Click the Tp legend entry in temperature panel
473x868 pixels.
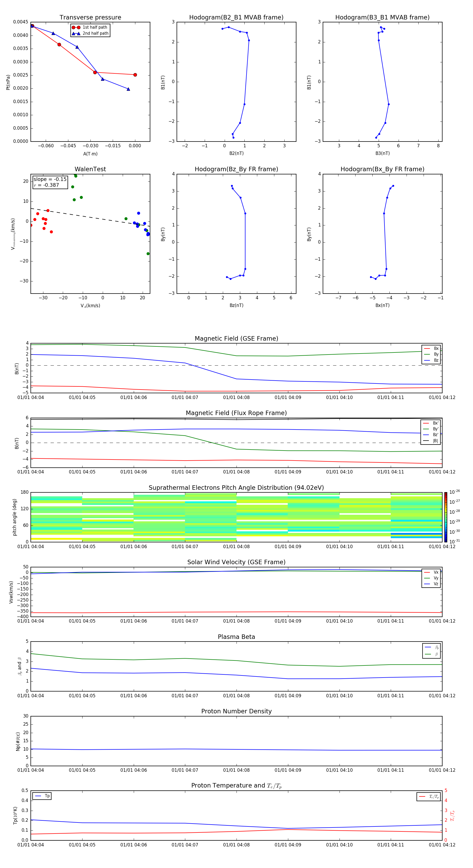42,796
